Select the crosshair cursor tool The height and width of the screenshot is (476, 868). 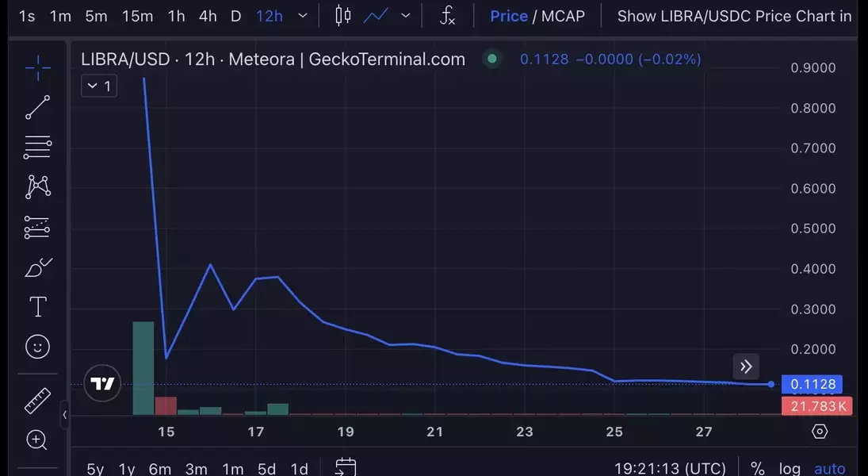click(x=37, y=67)
